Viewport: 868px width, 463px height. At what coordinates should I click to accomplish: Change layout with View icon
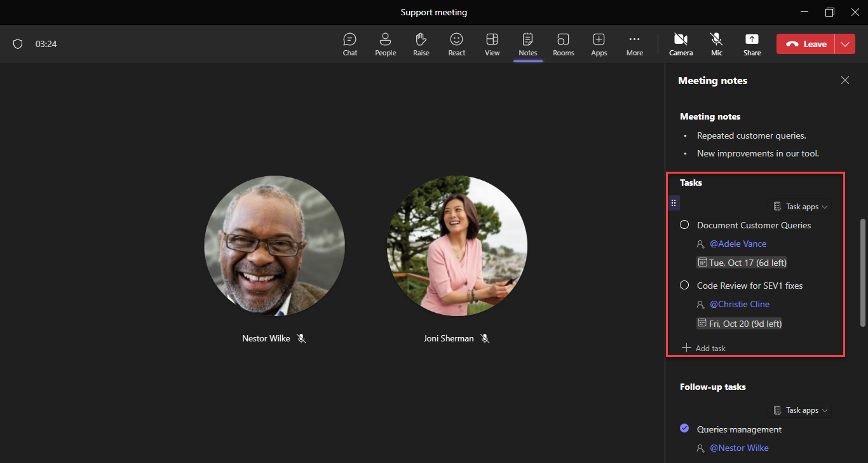(492, 44)
